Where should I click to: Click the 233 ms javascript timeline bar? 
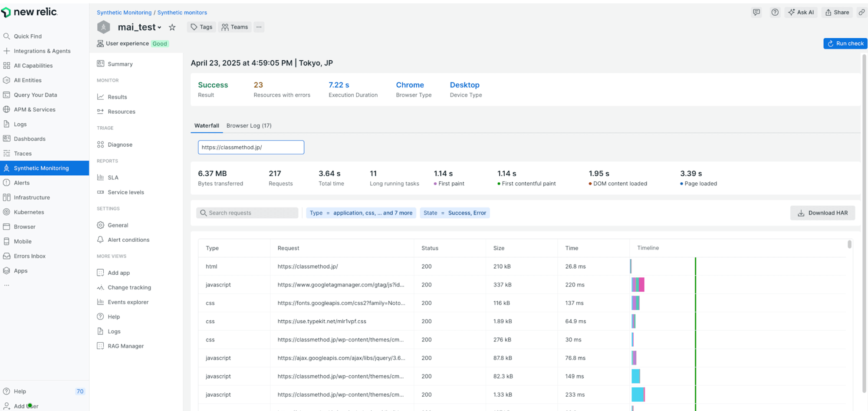638,395
